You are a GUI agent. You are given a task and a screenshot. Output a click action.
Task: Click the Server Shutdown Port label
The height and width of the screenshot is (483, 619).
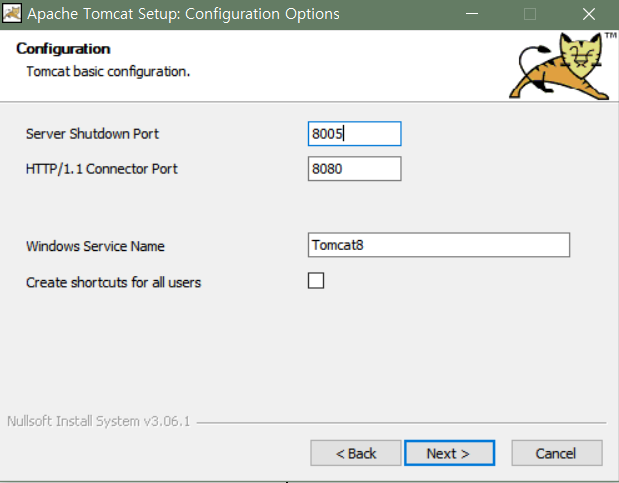point(92,134)
